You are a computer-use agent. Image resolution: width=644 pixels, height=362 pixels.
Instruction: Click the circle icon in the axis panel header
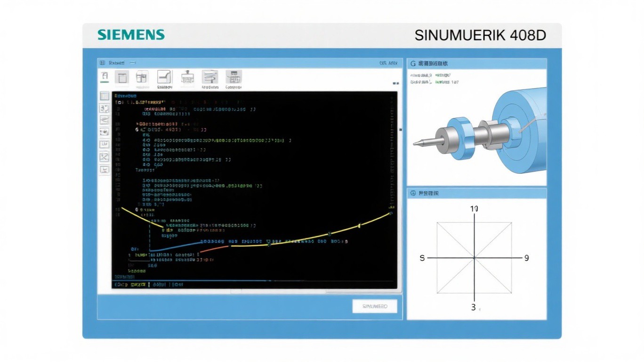point(413,193)
